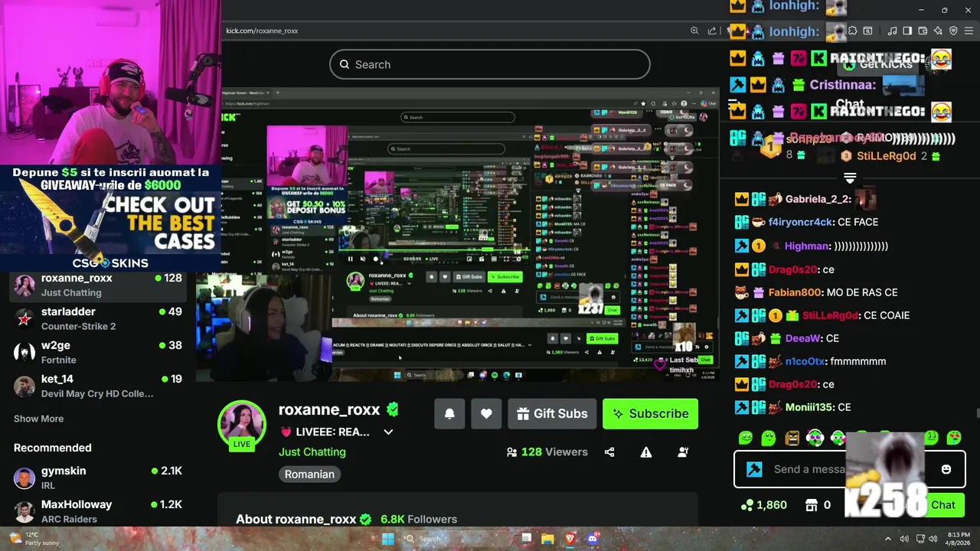980x551 pixels.
Task: Click Fabian800's username in chat
Action: tap(794, 292)
